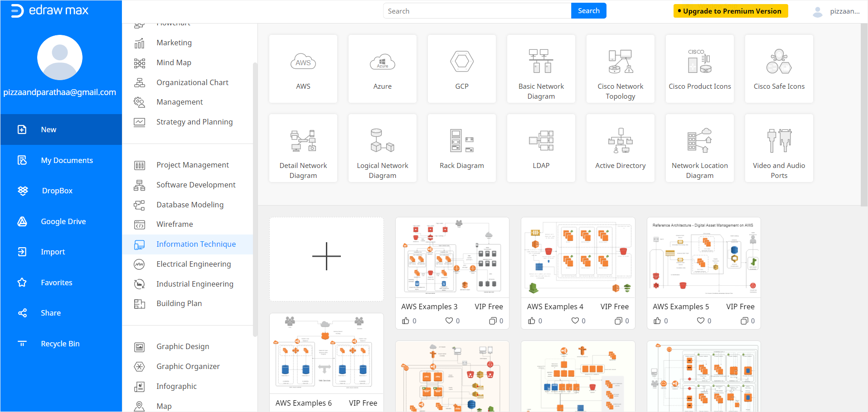This screenshot has width=868, height=412.
Task: Open the AWS template category icon
Action: pos(303,62)
